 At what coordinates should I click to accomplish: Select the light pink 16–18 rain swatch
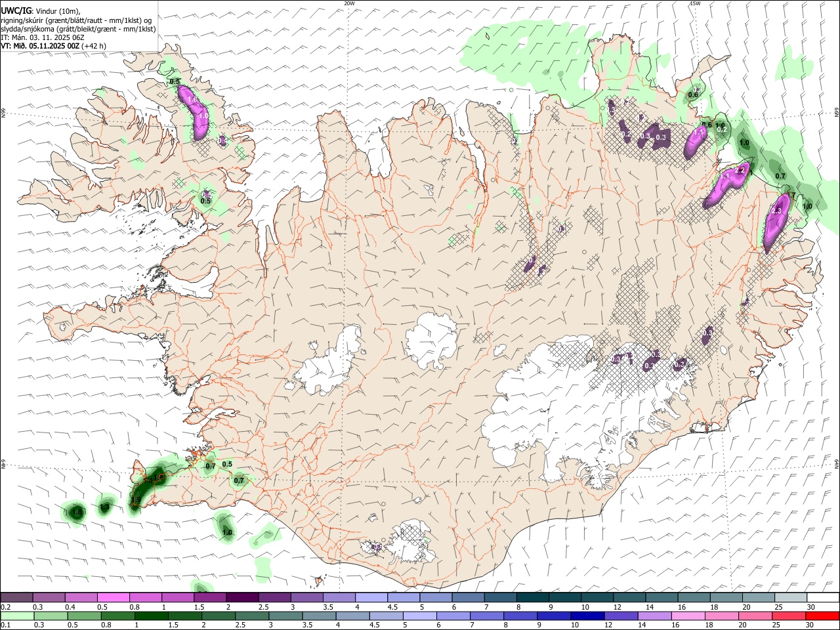[x=688, y=616]
